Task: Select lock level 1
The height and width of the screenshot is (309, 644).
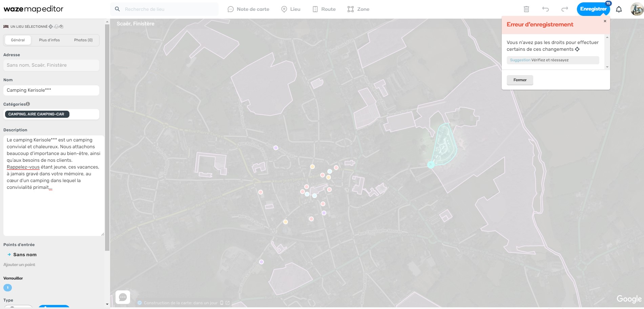Action: pos(7,288)
